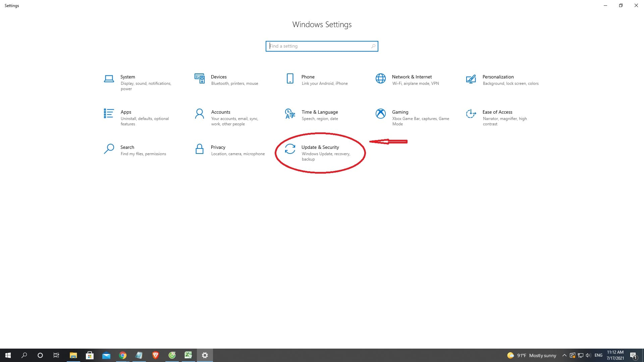This screenshot has height=362, width=644.
Task: Open the Search magnifier settings icon
Action: click(x=109, y=149)
